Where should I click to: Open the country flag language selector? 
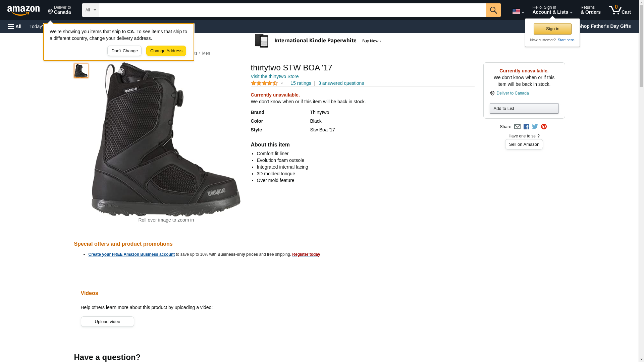(518, 11)
